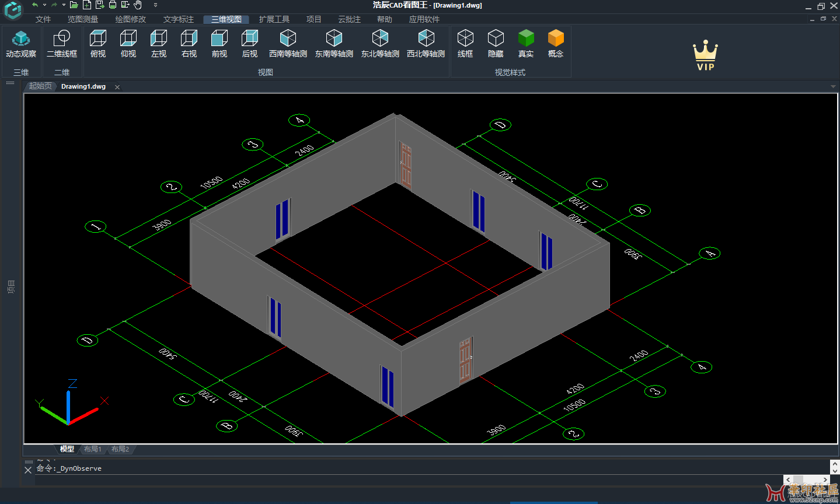This screenshot has width=840, height=504.
Task: Set back view (后视)
Action: 250,44
